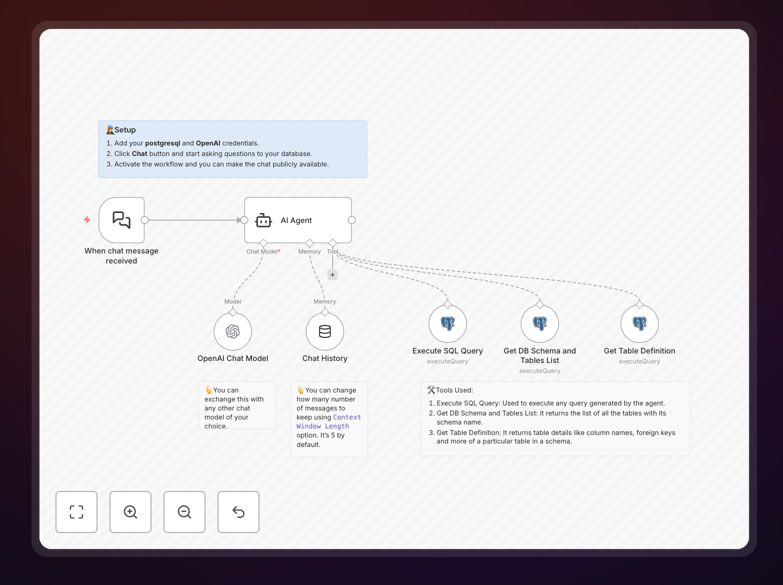
Task: Select the chat message trigger node icon
Action: (121, 220)
